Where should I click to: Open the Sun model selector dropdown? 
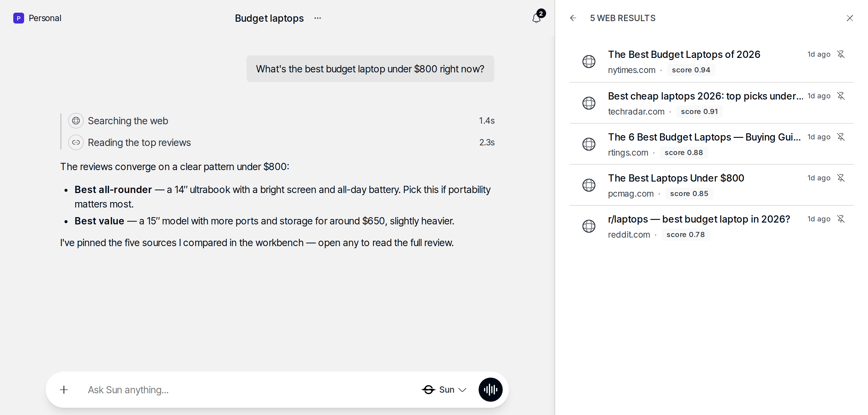coord(444,390)
